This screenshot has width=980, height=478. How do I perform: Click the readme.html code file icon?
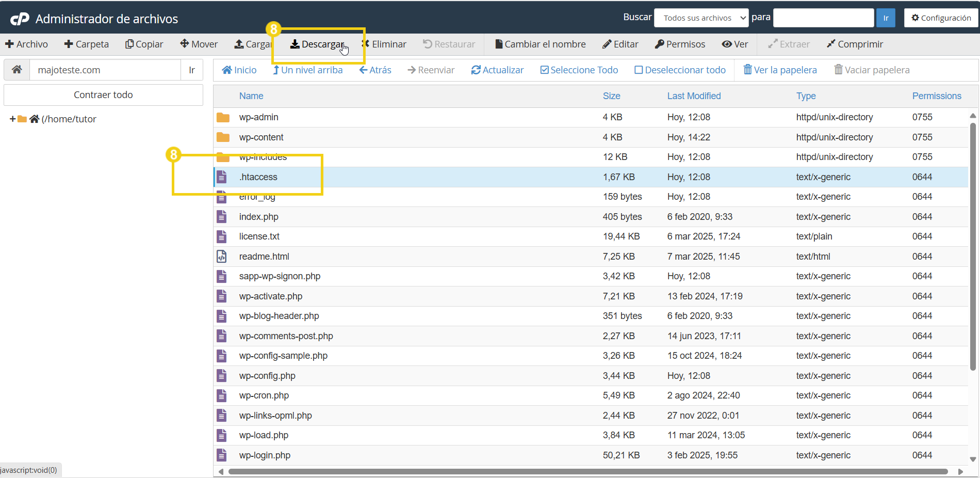(x=222, y=257)
